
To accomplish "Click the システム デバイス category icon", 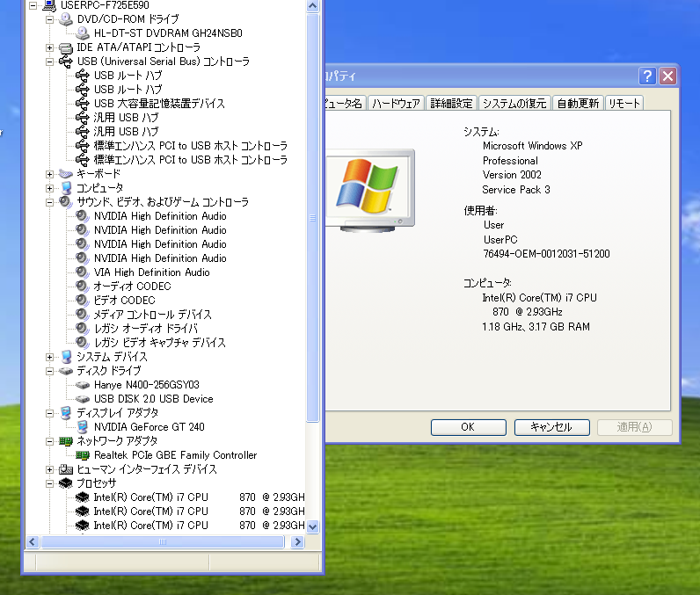I will 66,356.
